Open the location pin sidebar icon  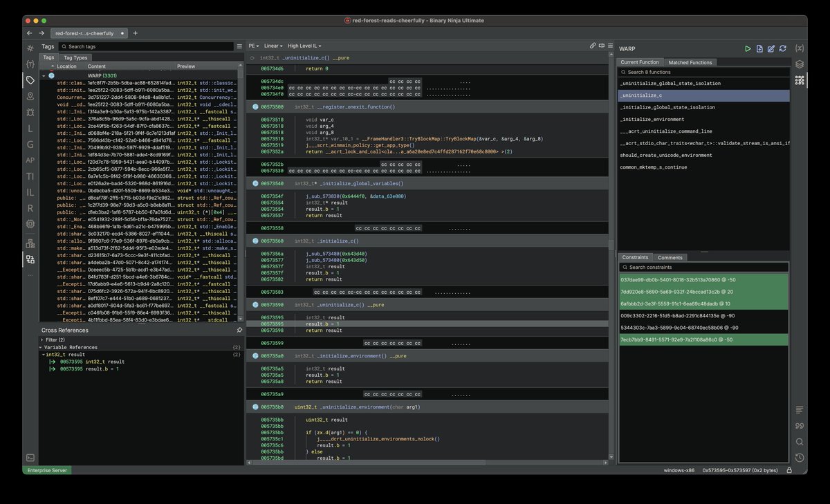(x=30, y=96)
